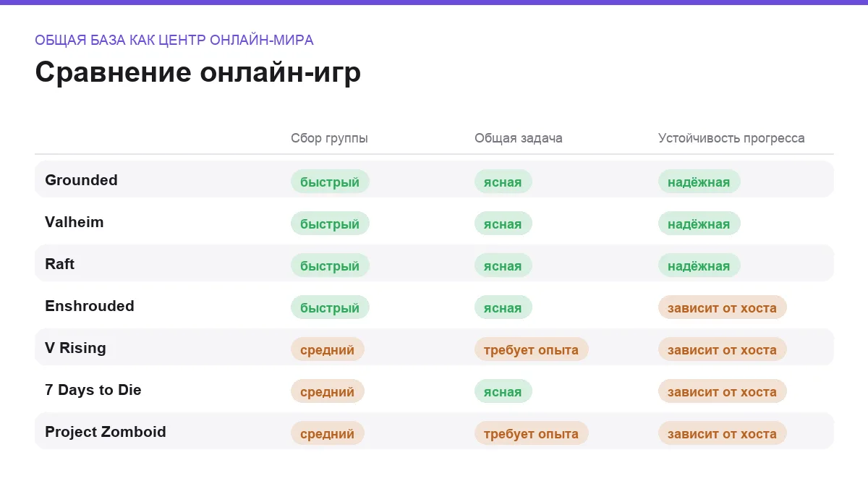Click 'средний' badge in 7 Days to Die row
The height and width of the screenshot is (489, 868).
tap(327, 391)
